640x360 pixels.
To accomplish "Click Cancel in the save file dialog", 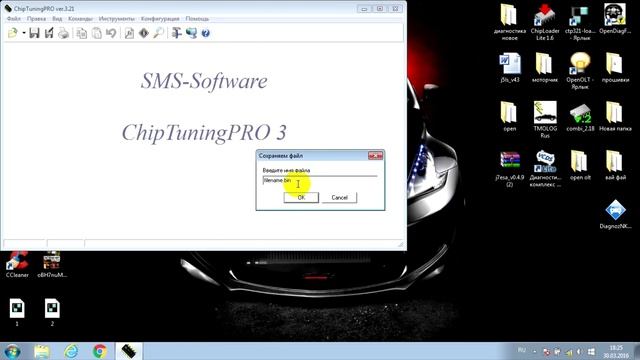I will (340, 198).
